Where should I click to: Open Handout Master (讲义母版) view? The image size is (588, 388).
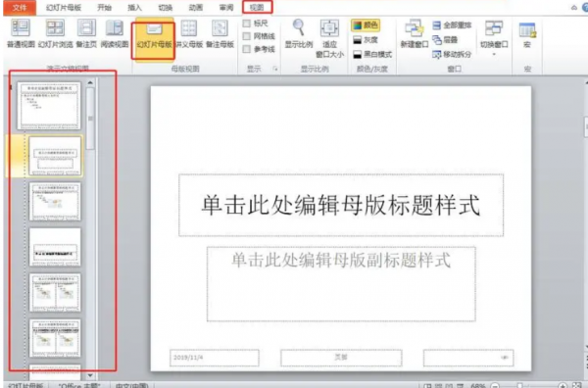189,33
